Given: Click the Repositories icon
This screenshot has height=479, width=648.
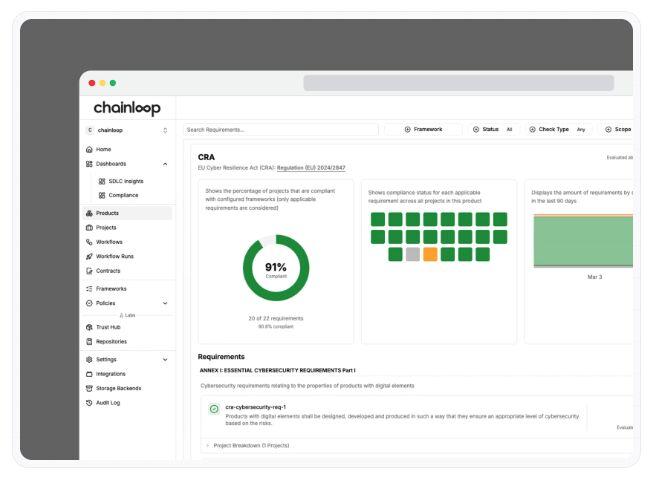Looking at the screenshot, I should 89,341.
